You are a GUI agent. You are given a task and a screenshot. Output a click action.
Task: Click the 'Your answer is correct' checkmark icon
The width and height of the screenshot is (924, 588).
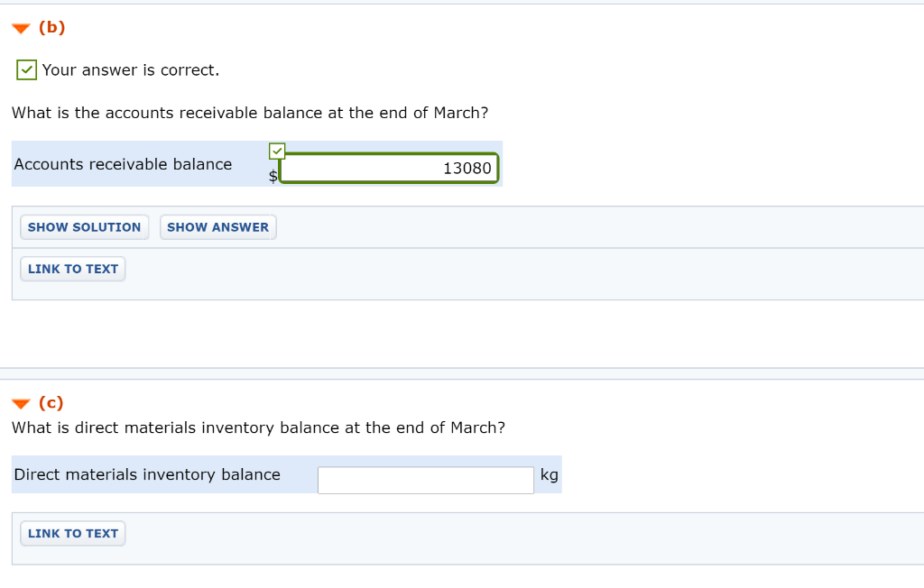click(x=26, y=69)
